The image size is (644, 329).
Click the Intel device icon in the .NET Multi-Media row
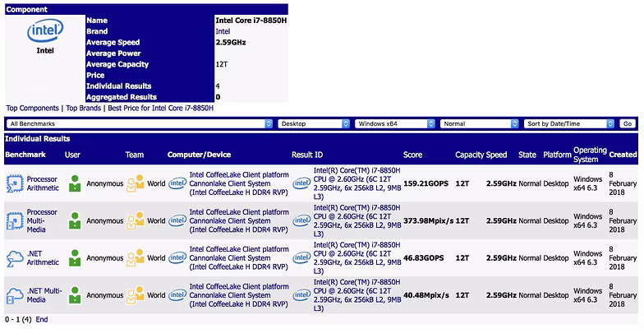pos(177,295)
